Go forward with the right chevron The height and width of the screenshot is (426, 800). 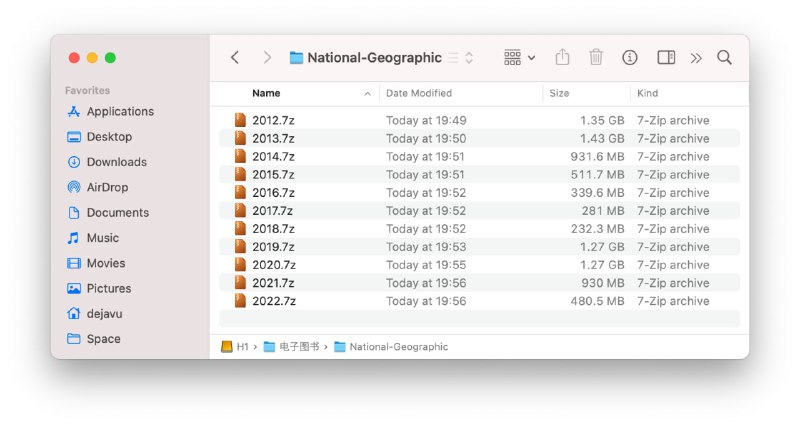267,58
